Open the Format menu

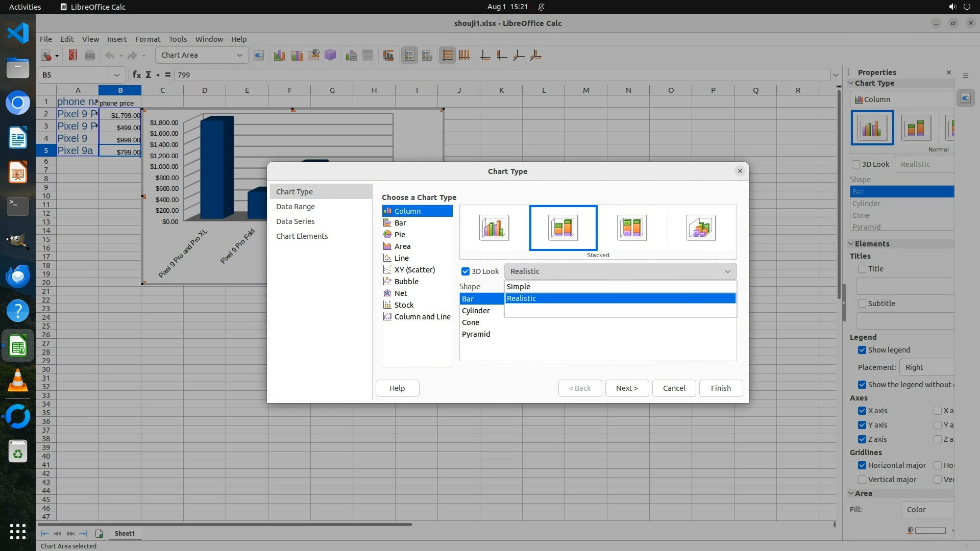[148, 39]
